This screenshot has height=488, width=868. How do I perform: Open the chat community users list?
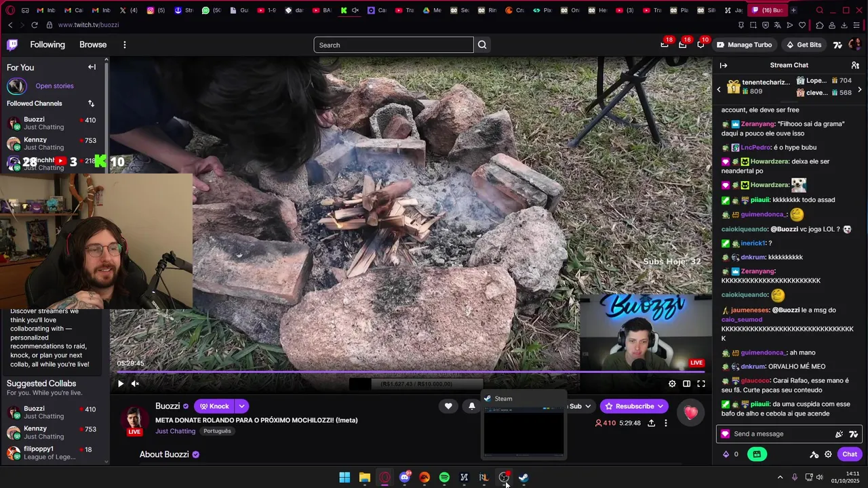[x=855, y=65]
